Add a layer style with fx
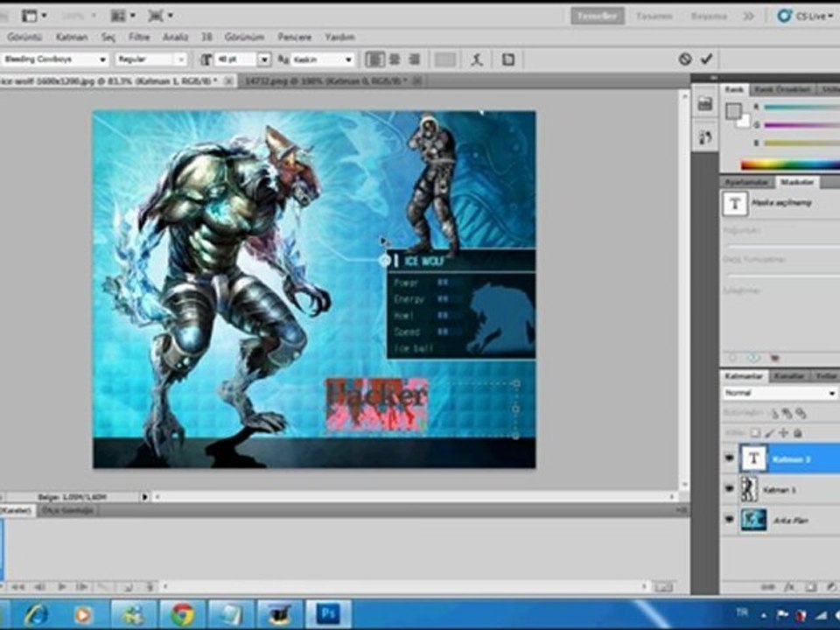This screenshot has height=630, width=840. (790, 587)
